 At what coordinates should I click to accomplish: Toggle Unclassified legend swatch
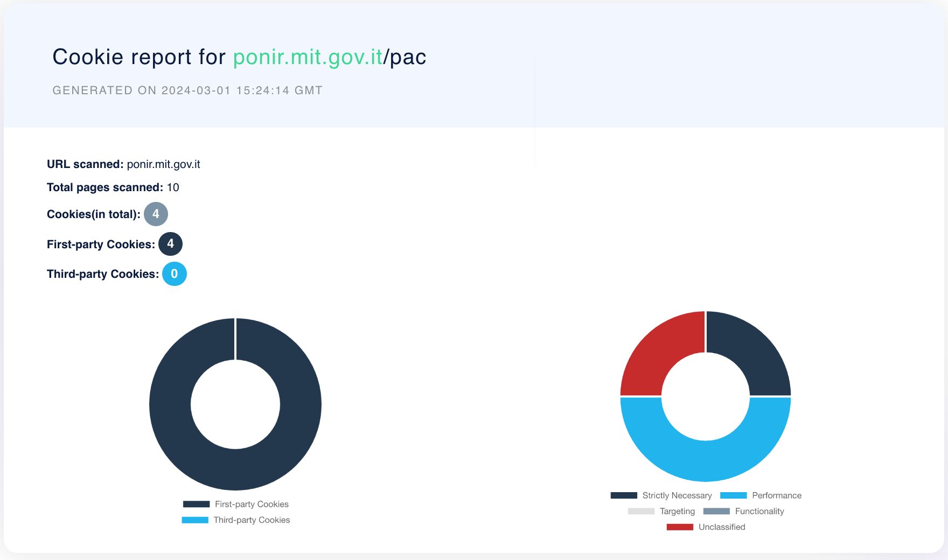tap(680, 527)
